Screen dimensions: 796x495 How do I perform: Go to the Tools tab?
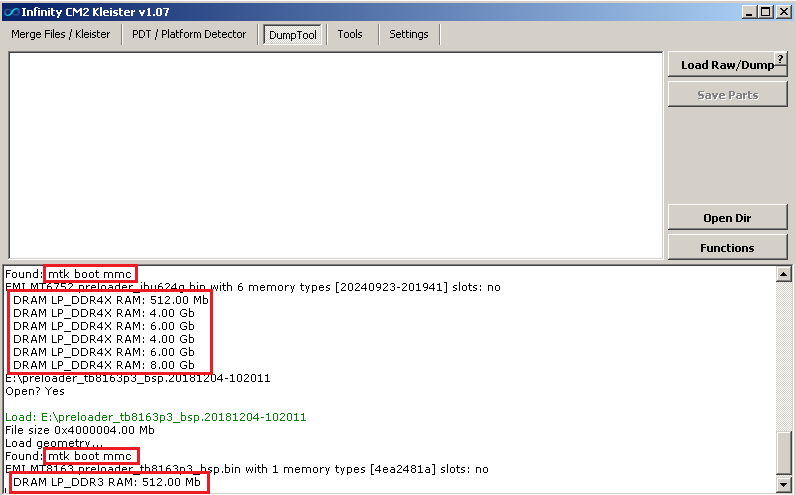click(350, 34)
